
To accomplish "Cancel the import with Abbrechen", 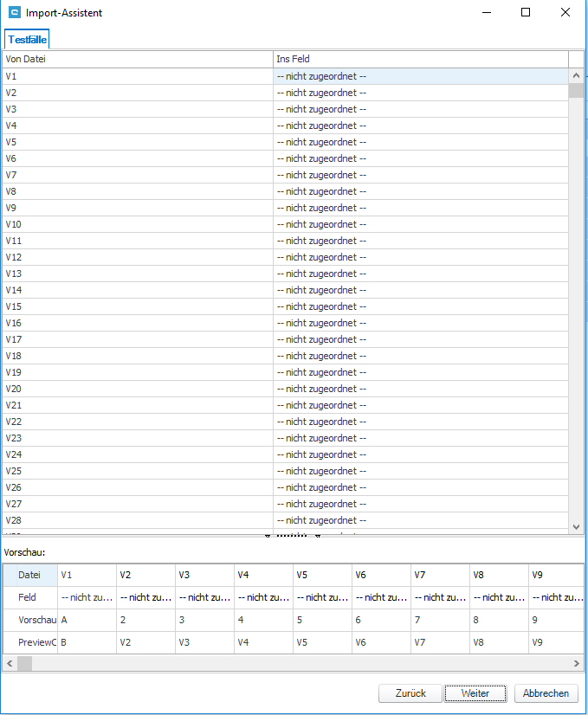I will coord(546,693).
